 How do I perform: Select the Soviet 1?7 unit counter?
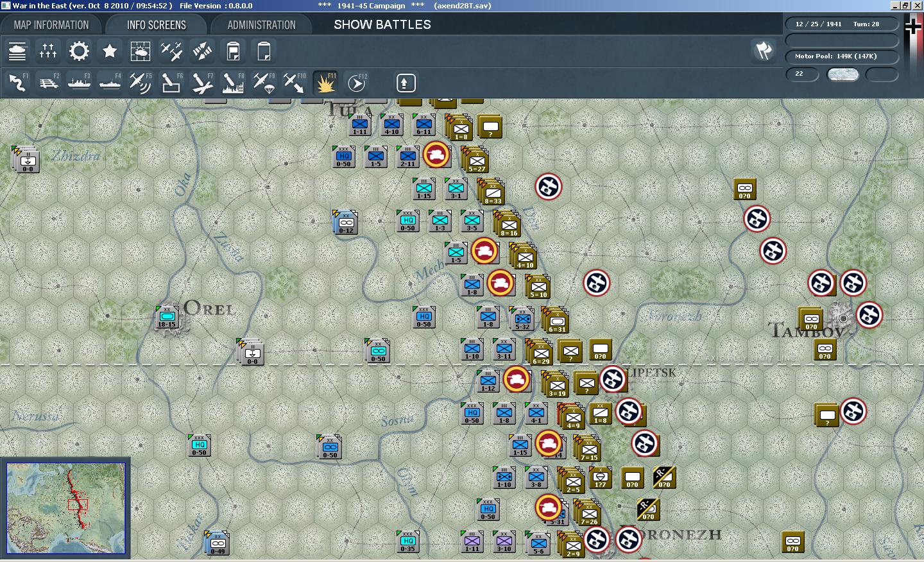[x=601, y=478]
